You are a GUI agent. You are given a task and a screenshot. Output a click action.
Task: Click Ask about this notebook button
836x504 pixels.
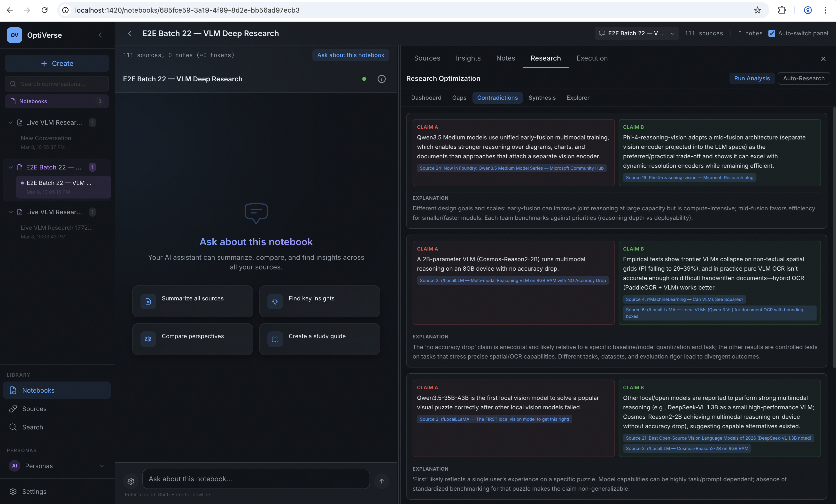[x=350, y=55]
